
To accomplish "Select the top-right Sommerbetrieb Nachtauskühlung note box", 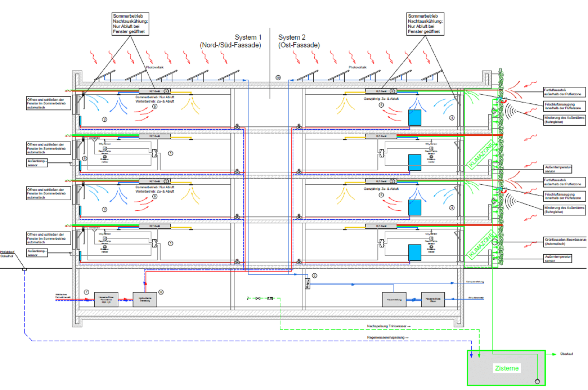I will click(x=425, y=24).
